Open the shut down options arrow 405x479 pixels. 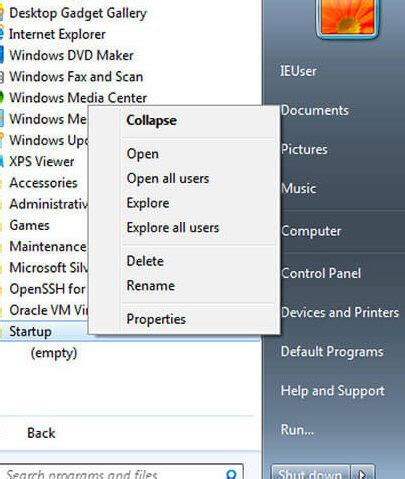(363, 473)
